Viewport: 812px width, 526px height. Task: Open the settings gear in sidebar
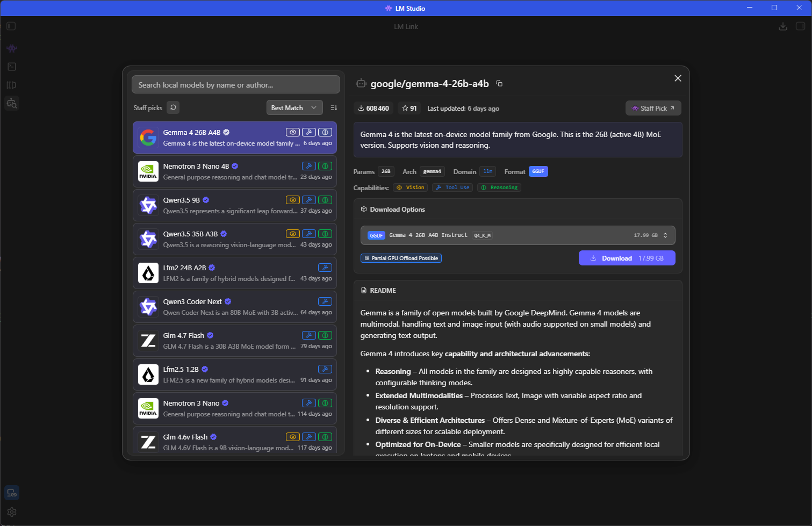(12, 512)
